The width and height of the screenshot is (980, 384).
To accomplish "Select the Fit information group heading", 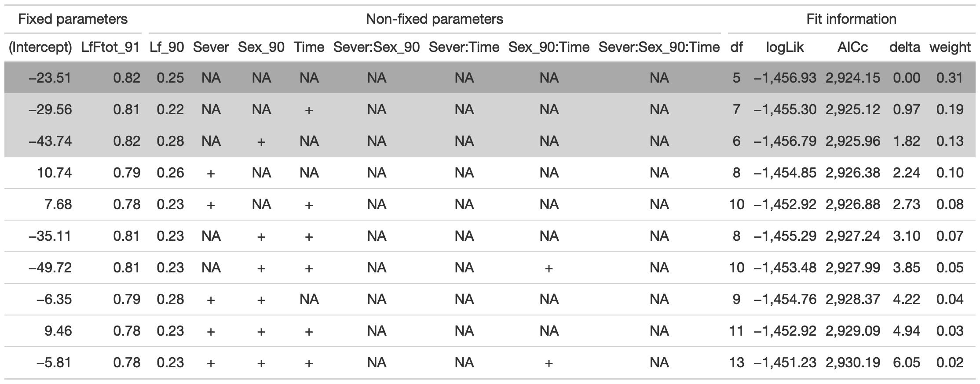I will 851,19.
